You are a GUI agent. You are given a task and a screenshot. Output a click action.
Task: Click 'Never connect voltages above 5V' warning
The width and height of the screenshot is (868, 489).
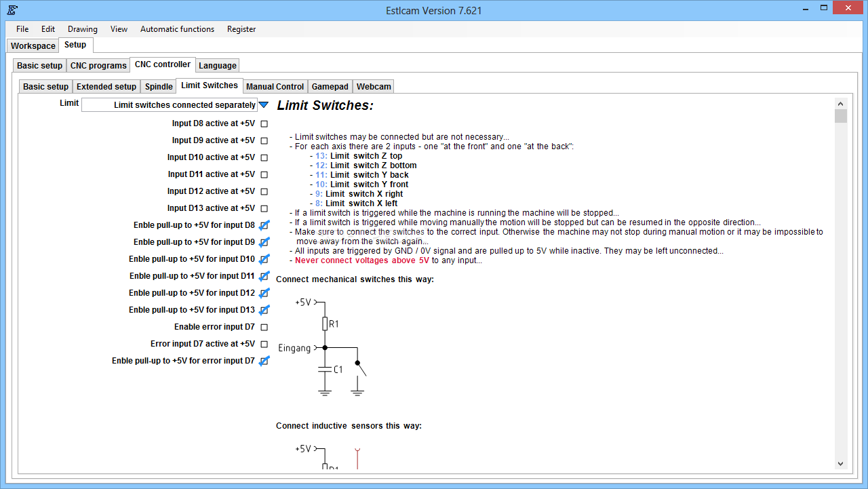[x=362, y=260]
